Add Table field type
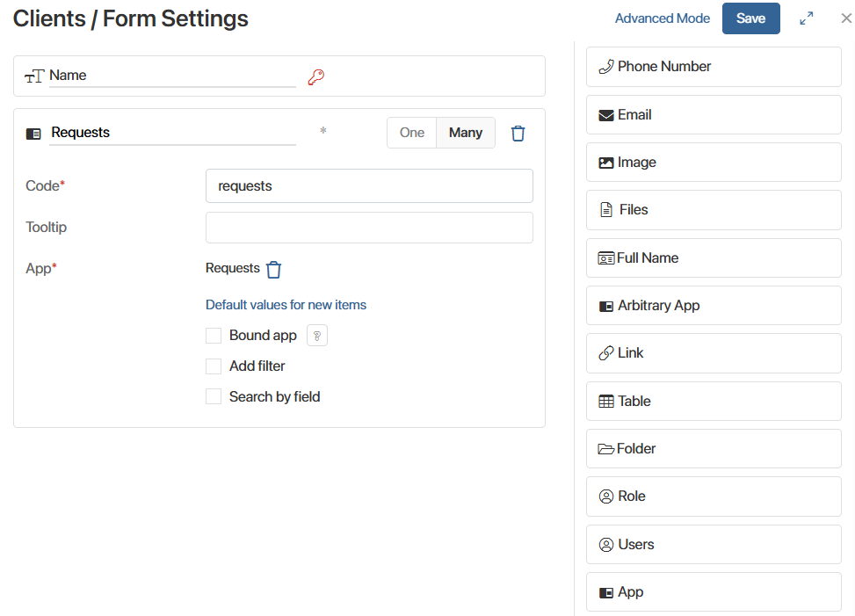The image size is (855, 616). click(713, 402)
